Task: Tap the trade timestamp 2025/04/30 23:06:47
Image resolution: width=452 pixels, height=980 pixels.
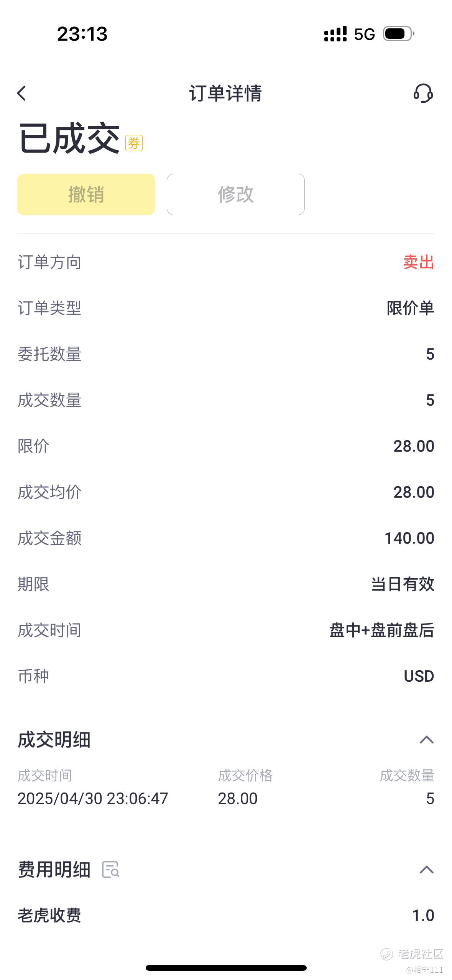Action: [93, 799]
